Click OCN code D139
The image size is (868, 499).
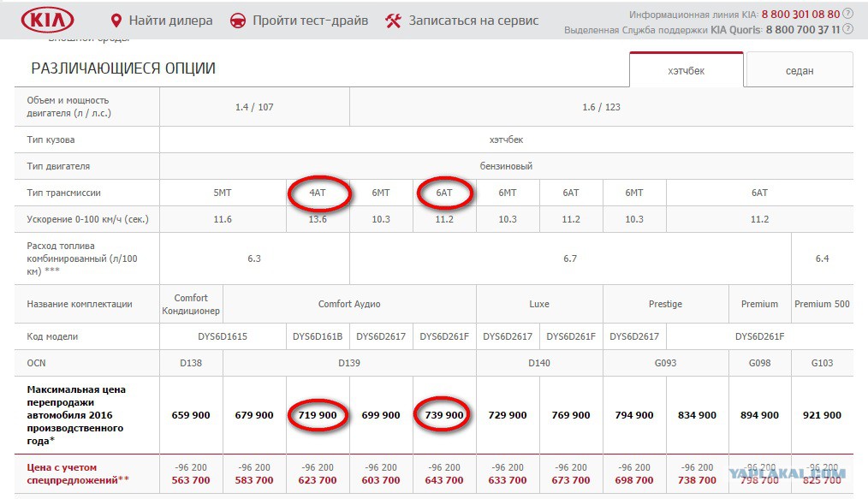click(x=349, y=363)
